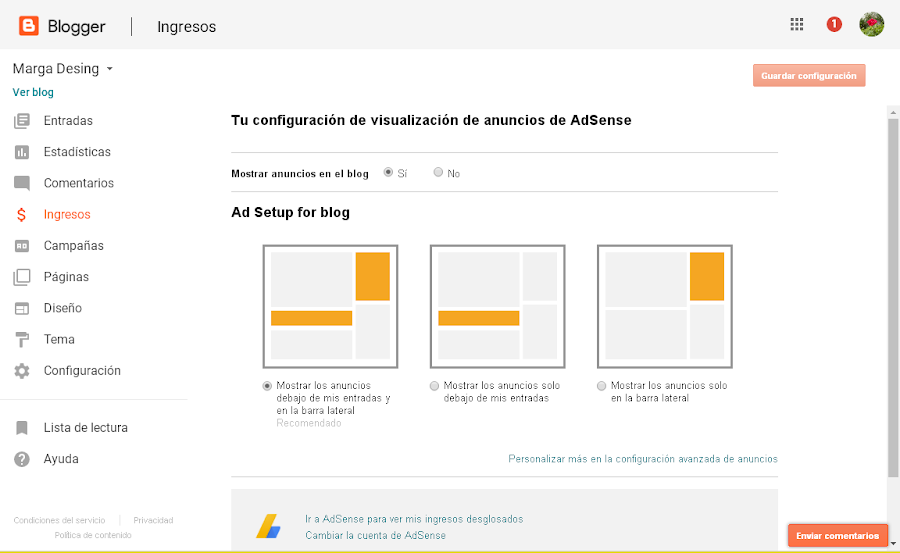Select ads only below entries option
Image resolution: width=900 pixels, height=553 pixels.
coord(435,386)
